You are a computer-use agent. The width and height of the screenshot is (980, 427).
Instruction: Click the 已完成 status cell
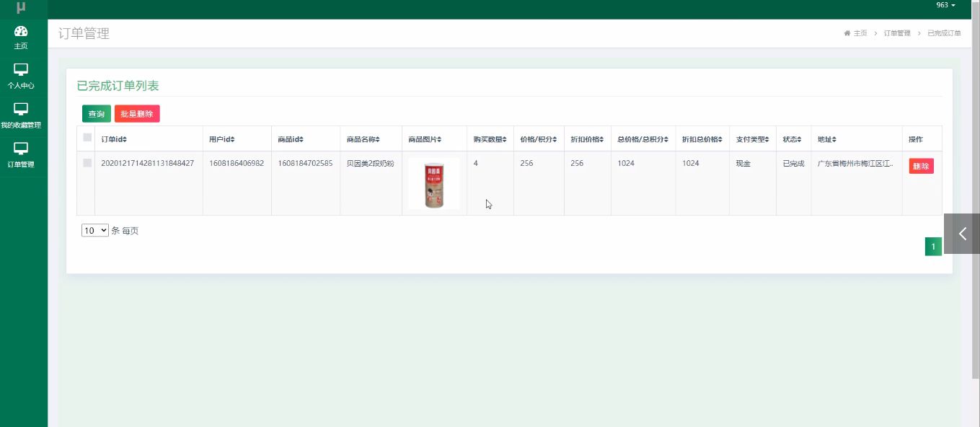[x=793, y=163]
